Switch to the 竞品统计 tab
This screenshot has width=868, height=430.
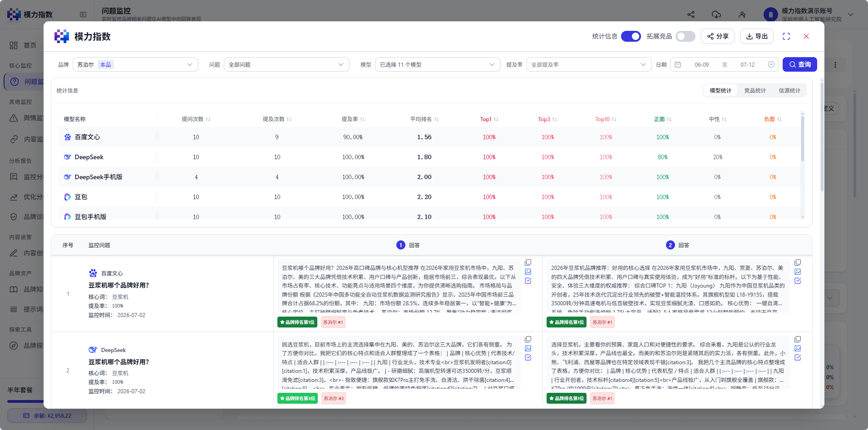tap(755, 90)
